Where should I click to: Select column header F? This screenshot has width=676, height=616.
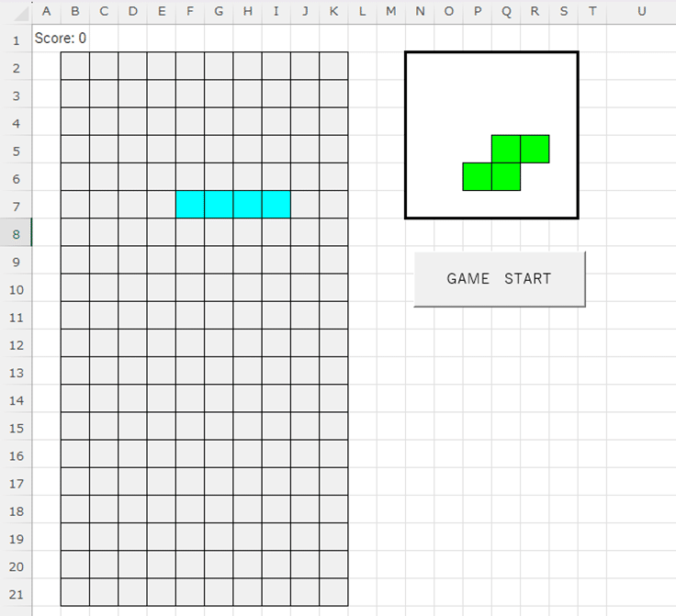click(x=190, y=12)
